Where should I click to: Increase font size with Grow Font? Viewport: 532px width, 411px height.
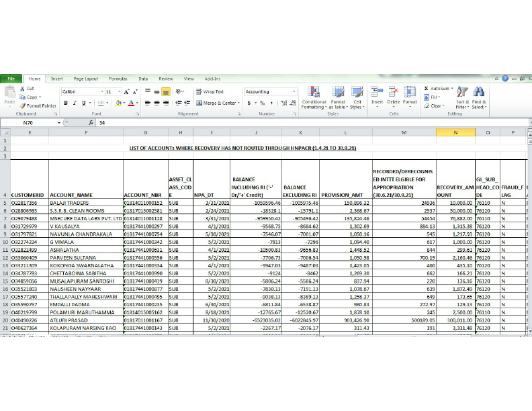pos(126,92)
